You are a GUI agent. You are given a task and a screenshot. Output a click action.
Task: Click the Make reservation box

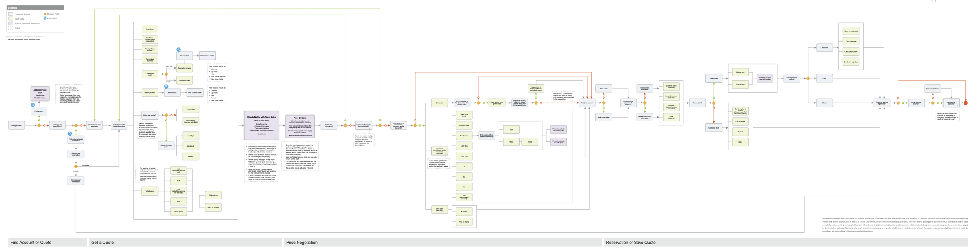pyautogui.click(x=604, y=117)
